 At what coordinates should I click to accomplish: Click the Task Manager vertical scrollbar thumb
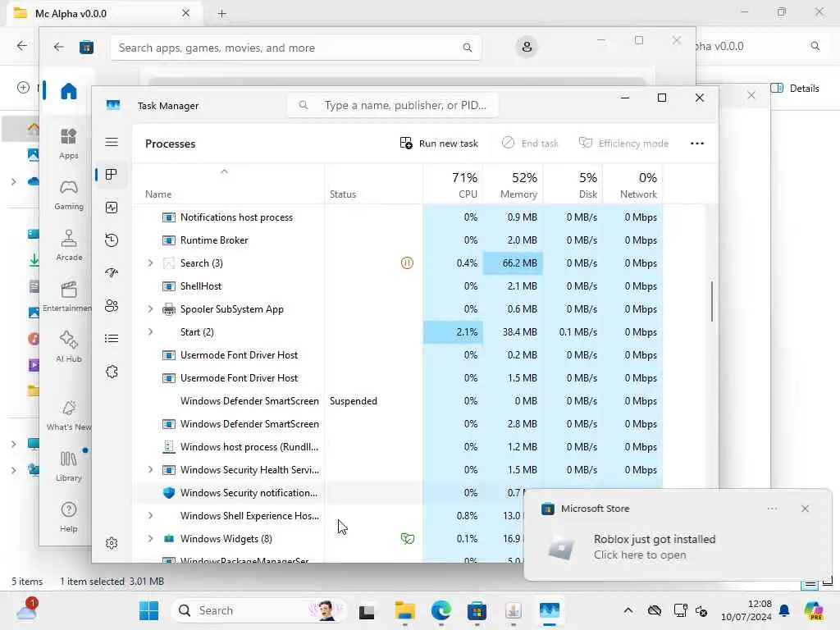coord(712,301)
